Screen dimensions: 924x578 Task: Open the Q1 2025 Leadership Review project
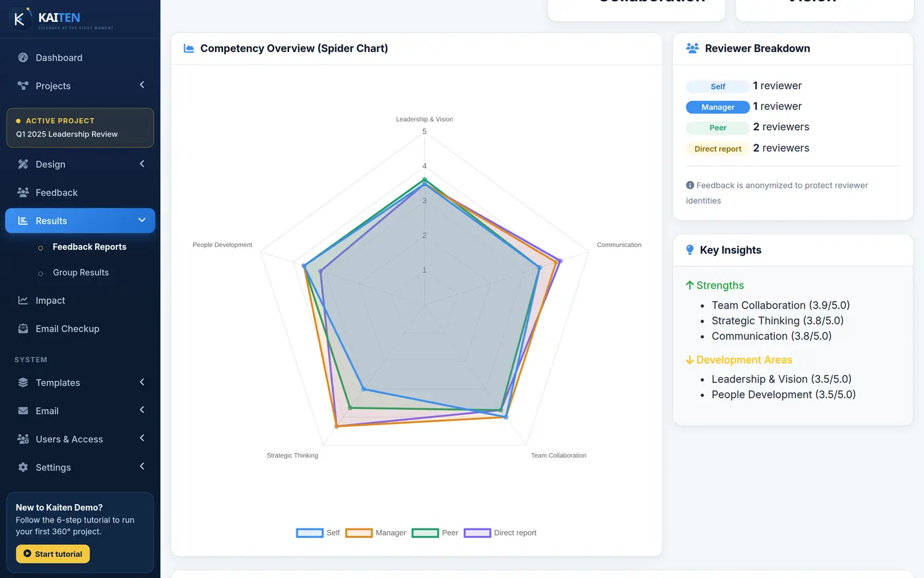[80, 127]
